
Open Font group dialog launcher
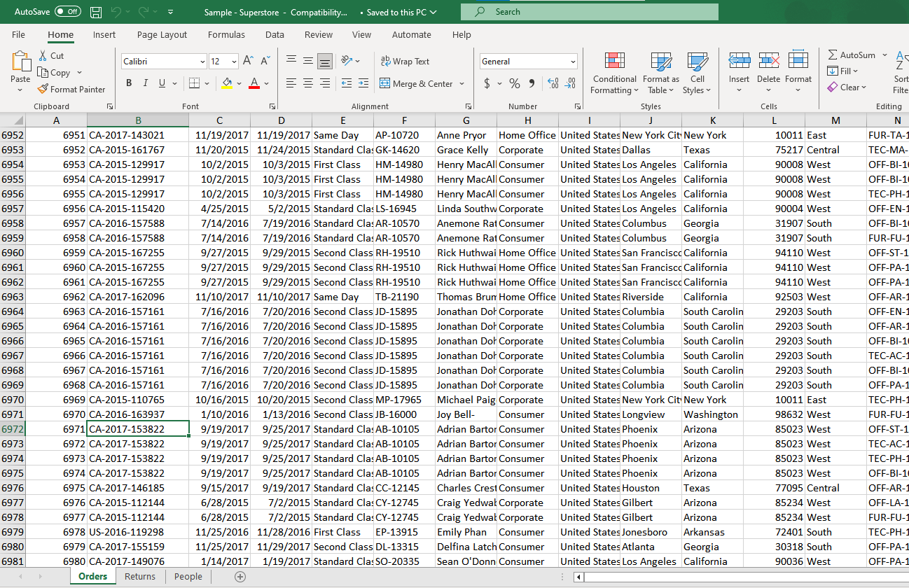click(x=272, y=106)
